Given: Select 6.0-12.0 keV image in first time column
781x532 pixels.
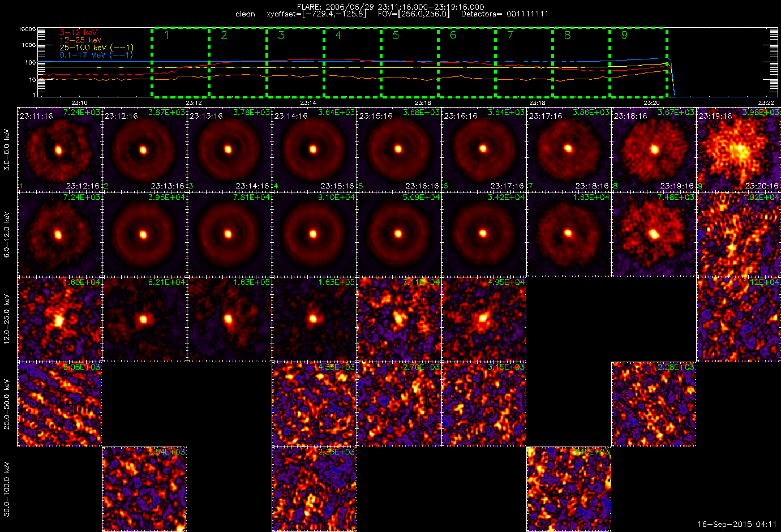Looking at the screenshot, I should click(60, 234).
